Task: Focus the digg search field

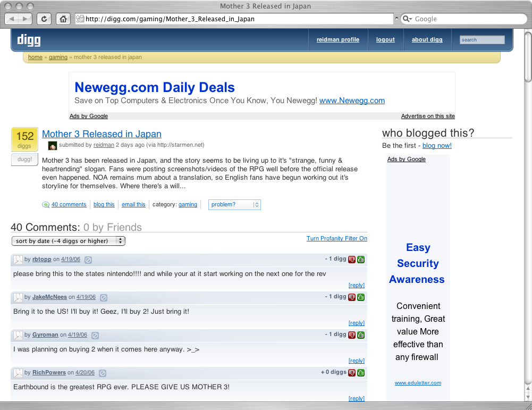Action: 482,40
